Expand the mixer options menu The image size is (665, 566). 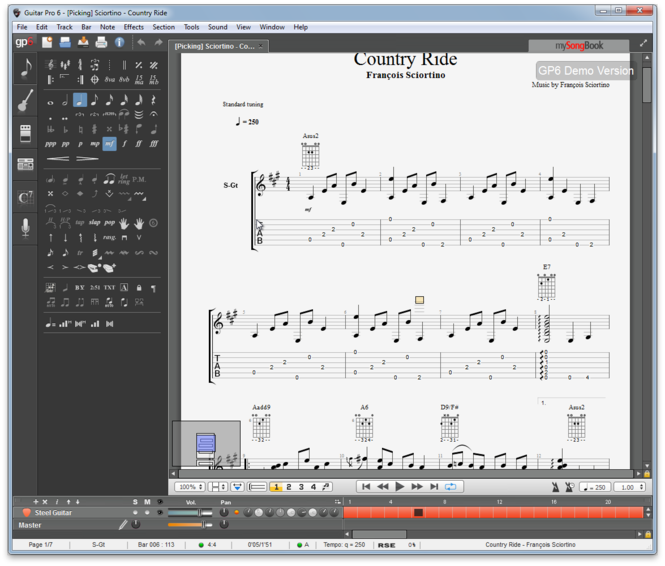(337, 502)
